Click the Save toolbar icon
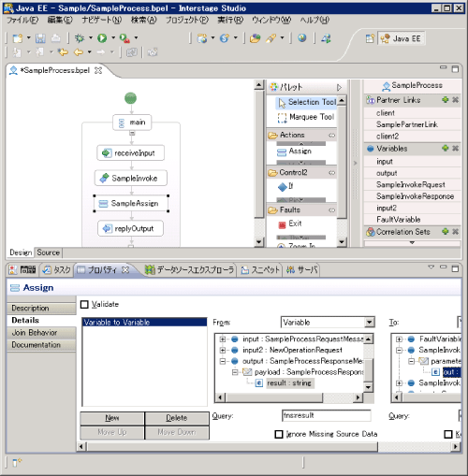 pyautogui.click(x=40, y=38)
